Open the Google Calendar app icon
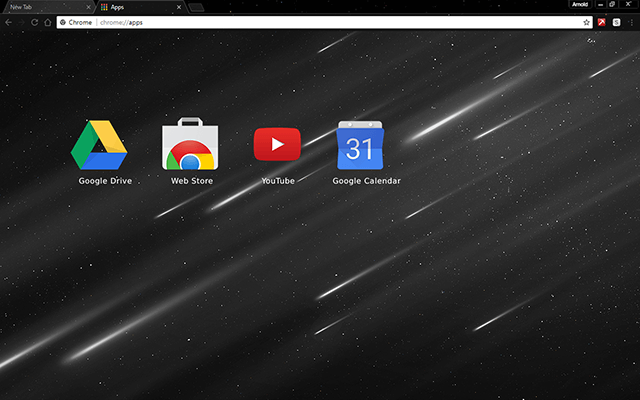 [x=360, y=145]
